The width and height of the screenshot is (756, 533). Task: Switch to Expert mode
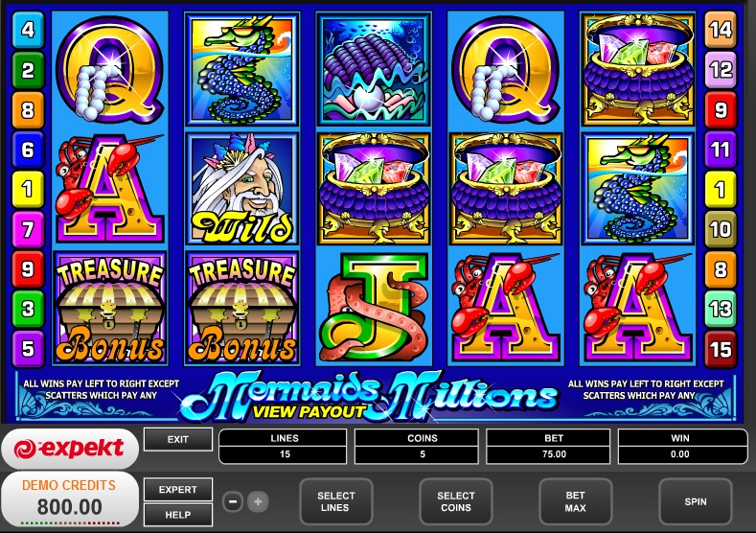pos(178,490)
